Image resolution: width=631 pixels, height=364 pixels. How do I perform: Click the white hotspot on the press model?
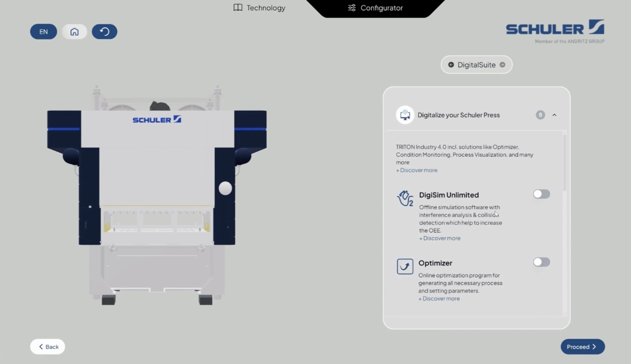point(225,188)
